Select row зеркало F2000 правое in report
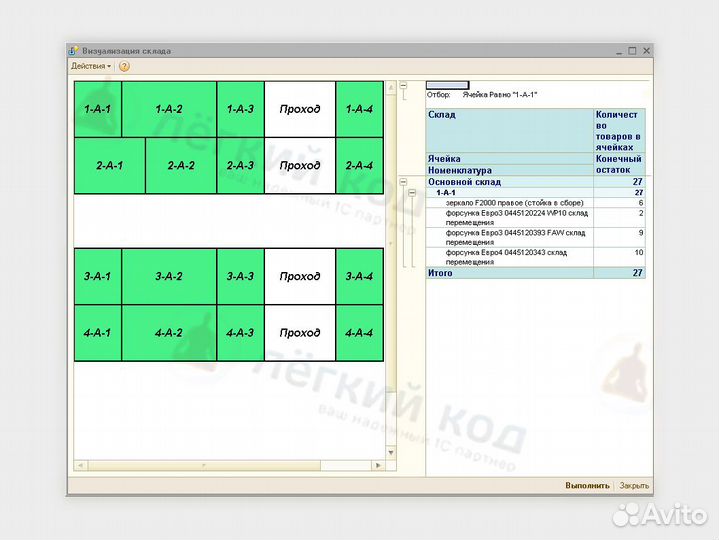Screen dimensions: 719x540 coord(509,203)
